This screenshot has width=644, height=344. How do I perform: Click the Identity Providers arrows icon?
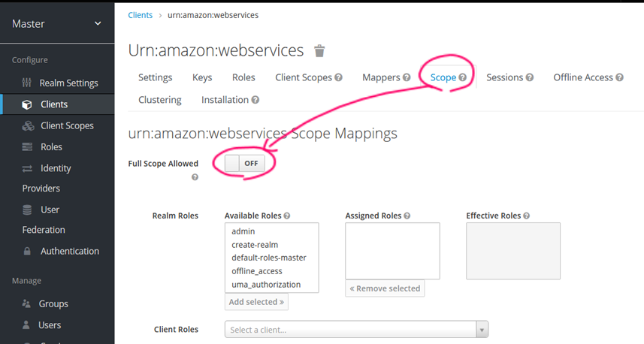[27, 168]
